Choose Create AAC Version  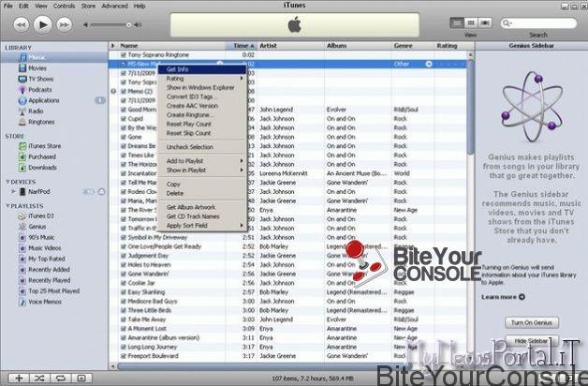tap(202, 106)
